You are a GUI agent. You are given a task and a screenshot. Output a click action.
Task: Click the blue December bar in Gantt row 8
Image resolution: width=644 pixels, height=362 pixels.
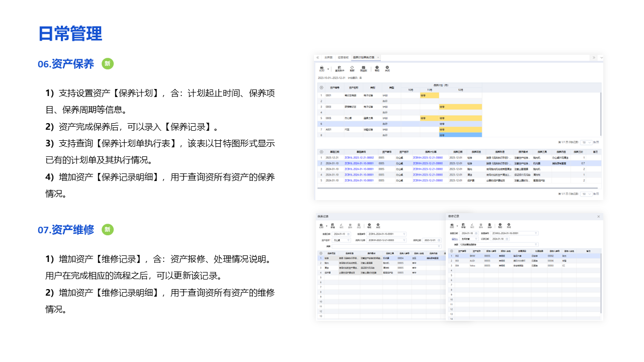point(460,135)
